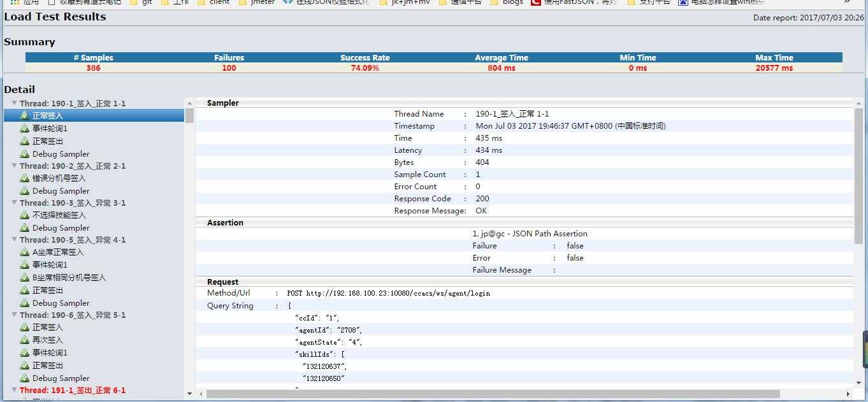Click the Bytes value 404
Screen dimensions: 868x402
pos(482,162)
